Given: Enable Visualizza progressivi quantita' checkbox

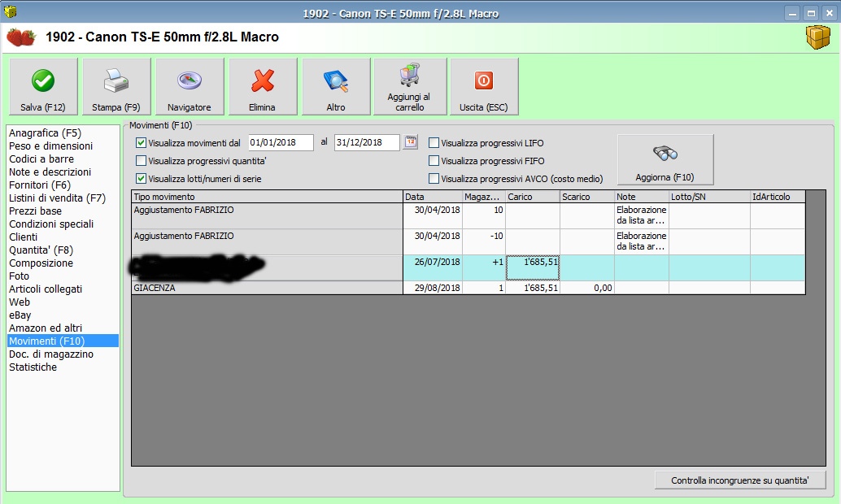Looking at the screenshot, I should coord(141,161).
